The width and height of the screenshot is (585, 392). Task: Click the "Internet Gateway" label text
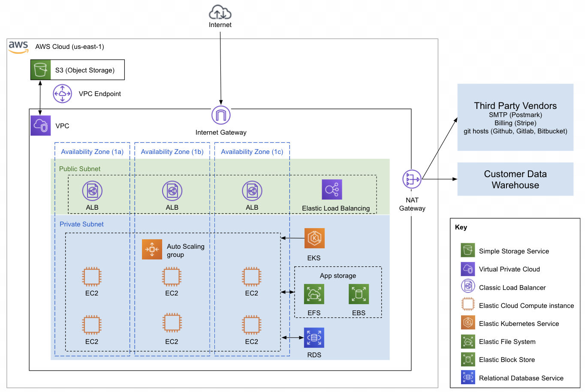(221, 133)
